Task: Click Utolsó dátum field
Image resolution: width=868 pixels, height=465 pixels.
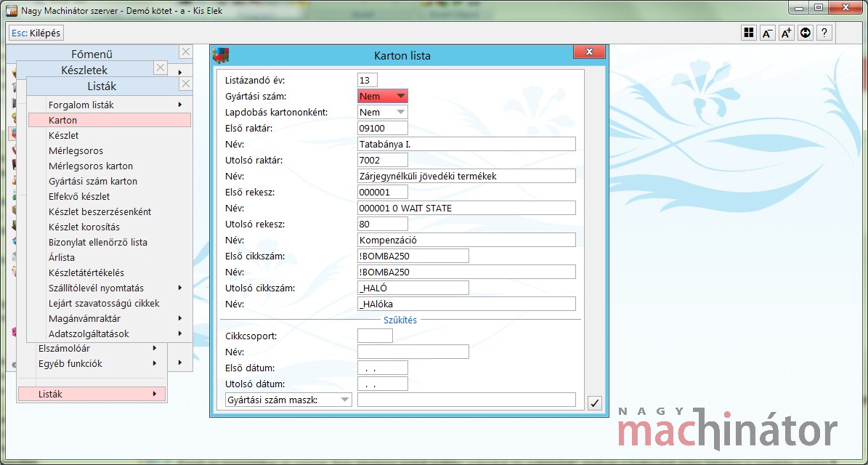Action: (383, 384)
